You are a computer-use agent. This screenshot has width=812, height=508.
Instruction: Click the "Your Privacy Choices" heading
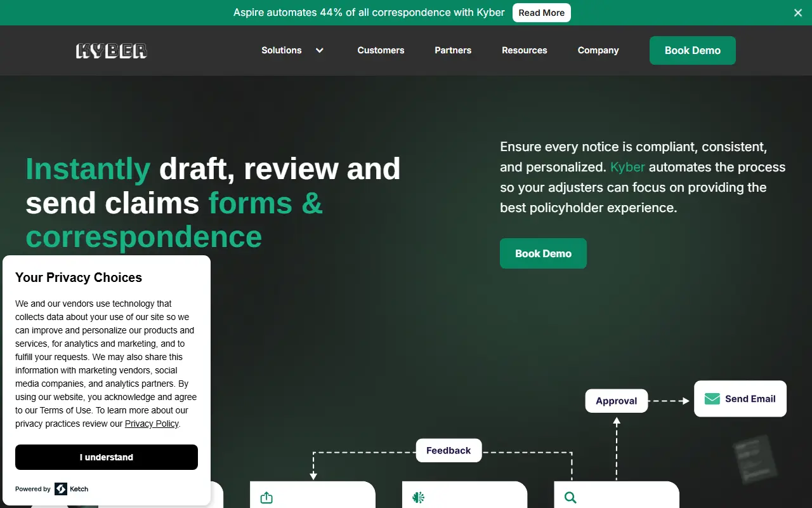pyautogui.click(x=79, y=277)
